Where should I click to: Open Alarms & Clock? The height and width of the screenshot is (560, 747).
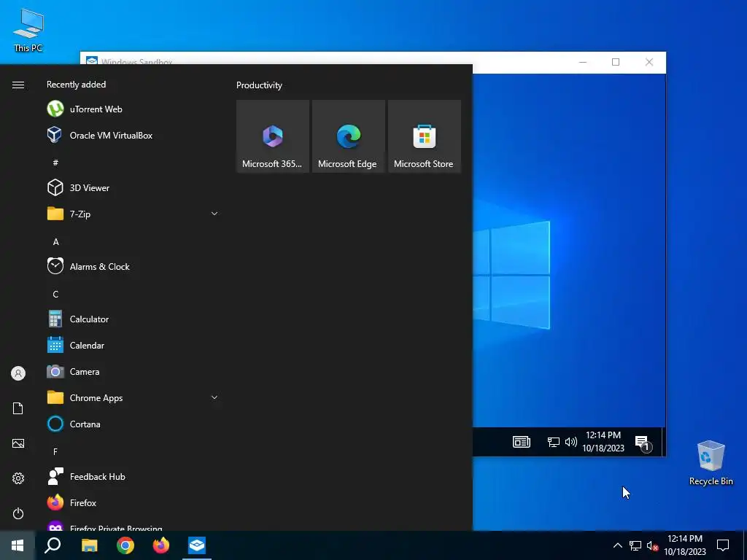(133, 267)
